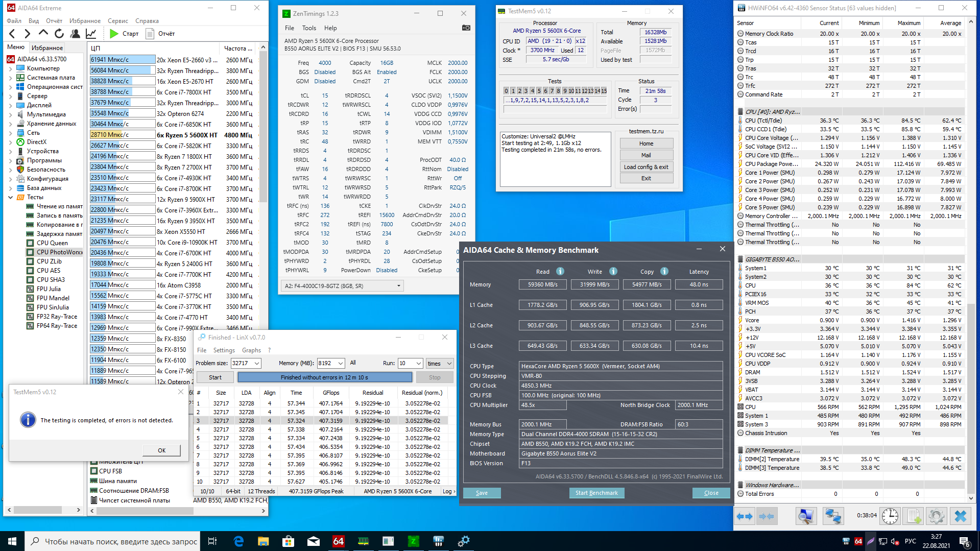Click HWiNFO expand columns arrows icon
The width and height of the screenshot is (980, 551).
(x=745, y=516)
